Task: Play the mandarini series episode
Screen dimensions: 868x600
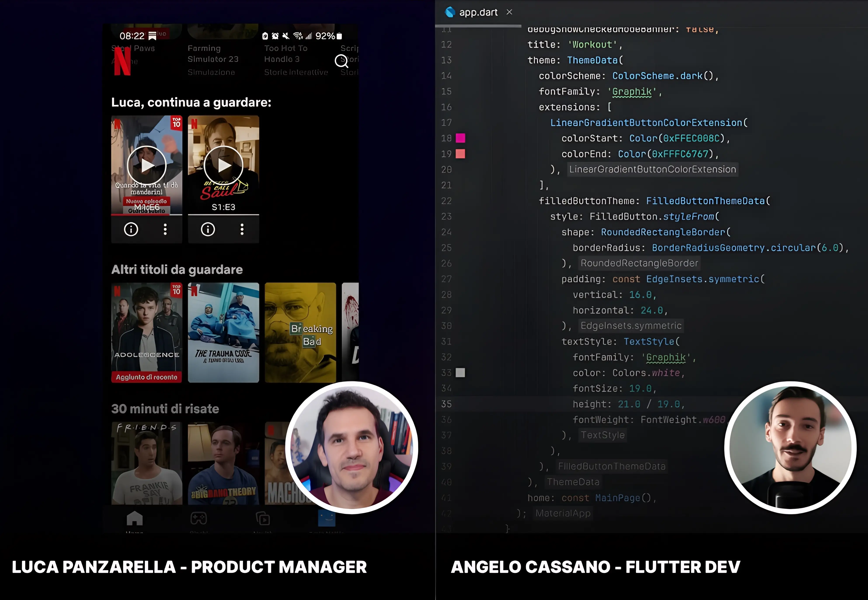Action: [x=147, y=165]
